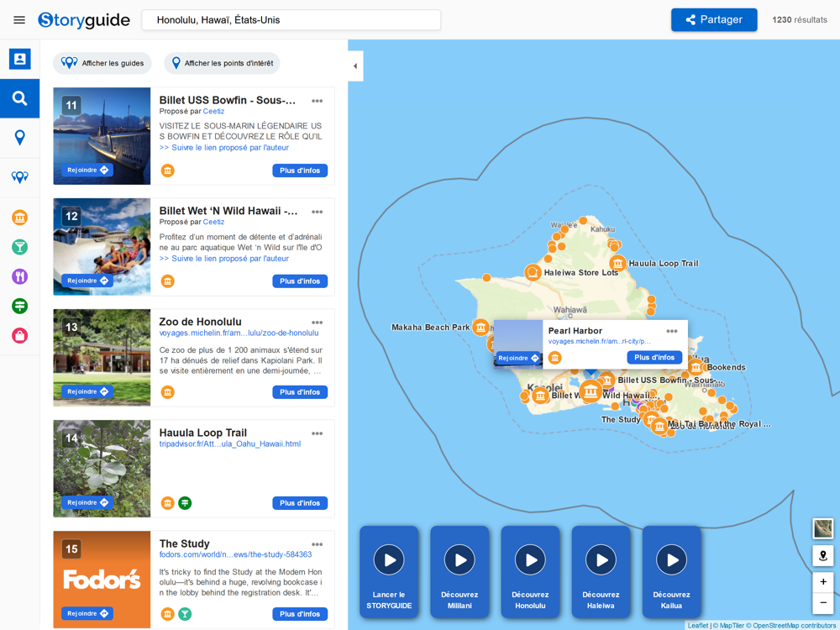The image size is (840, 630).
Task: Click Rejoindre on the Hauula Loop Trail card
Action: [87, 502]
